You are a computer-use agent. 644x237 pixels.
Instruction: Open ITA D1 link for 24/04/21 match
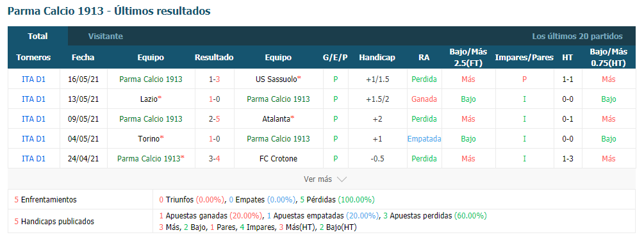[34, 159]
